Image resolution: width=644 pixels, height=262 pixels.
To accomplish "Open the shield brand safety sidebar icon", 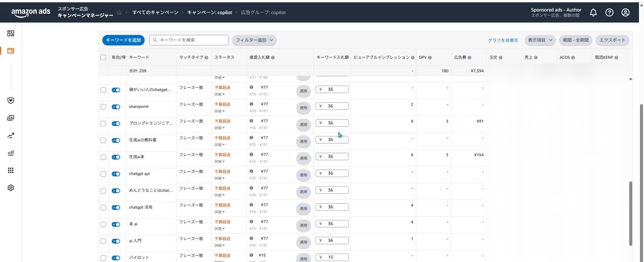I will click(11, 100).
